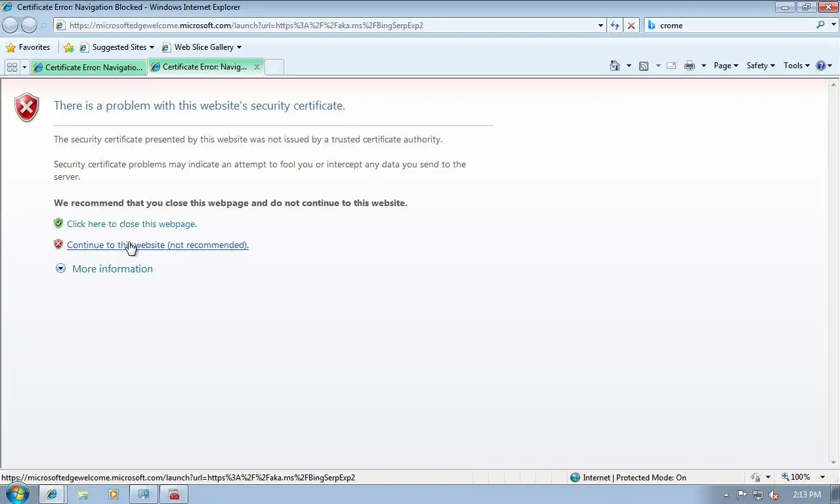This screenshot has width=840, height=504.
Task: Open the Help question mark icon
Action: point(821,66)
